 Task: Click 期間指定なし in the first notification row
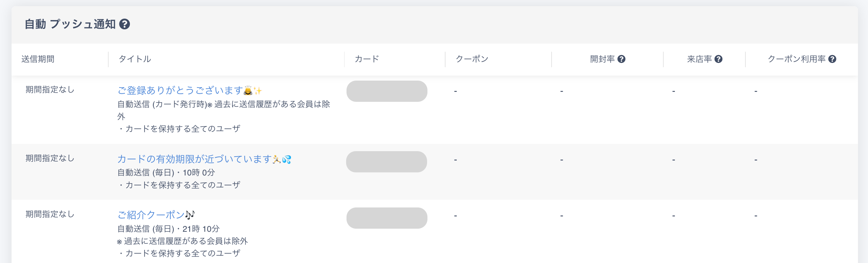tap(50, 90)
